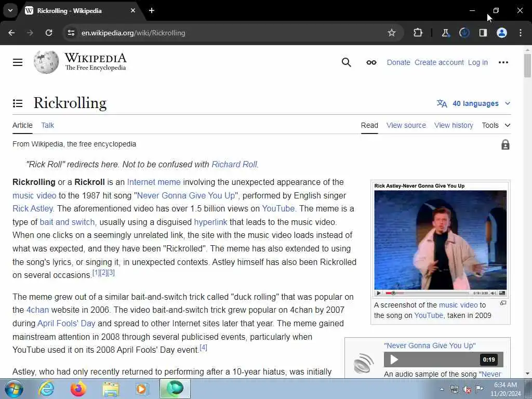Open the Chrome Labs flask icon

445,33
